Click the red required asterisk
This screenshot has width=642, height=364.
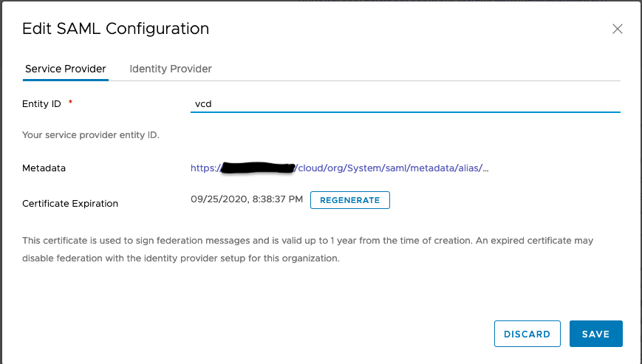click(x=70, y=103)
